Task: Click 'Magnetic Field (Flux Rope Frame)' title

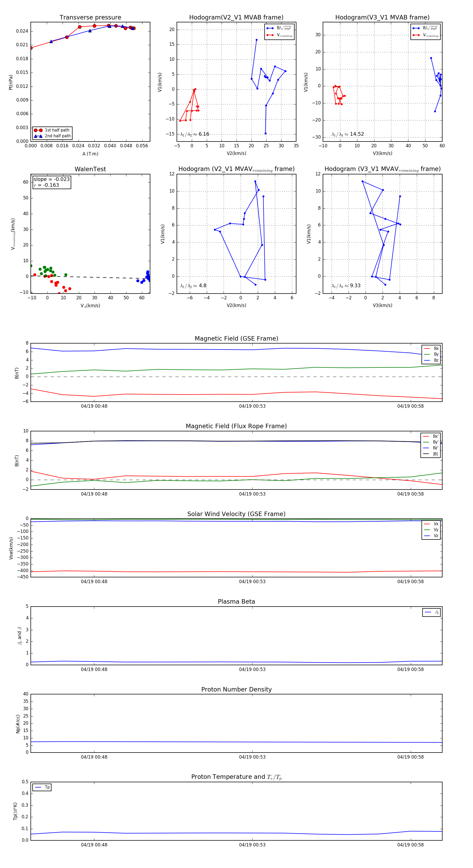Action: [236, 426]
